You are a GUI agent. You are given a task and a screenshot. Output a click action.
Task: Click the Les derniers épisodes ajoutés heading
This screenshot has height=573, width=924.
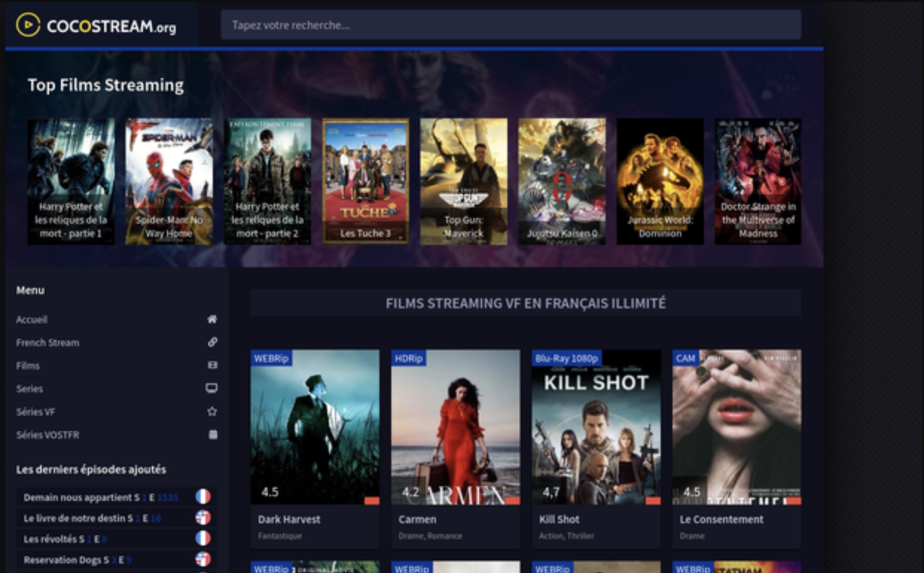coord(91,470)
